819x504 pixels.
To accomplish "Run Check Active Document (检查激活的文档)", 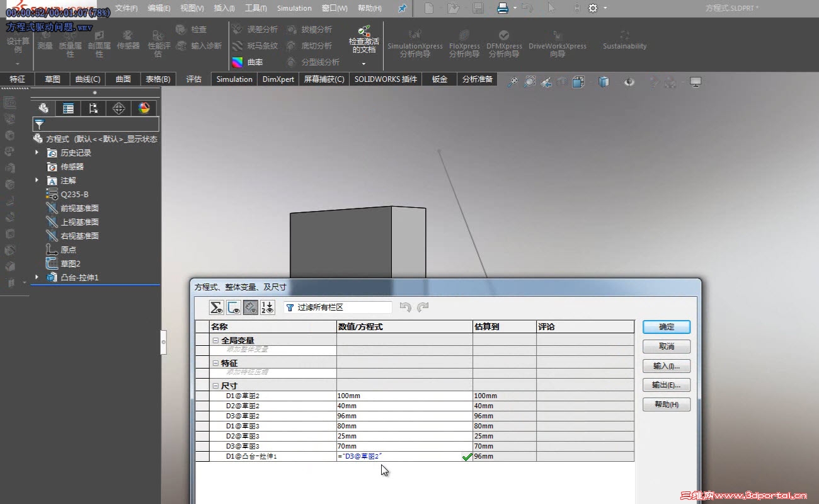I will [364, 40].
